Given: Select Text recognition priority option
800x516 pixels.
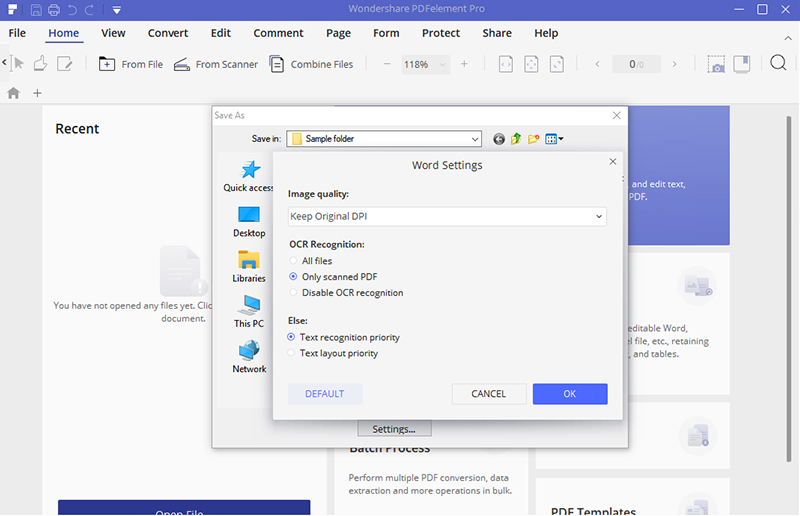Looking at the screenshot, I should point(343,337).
